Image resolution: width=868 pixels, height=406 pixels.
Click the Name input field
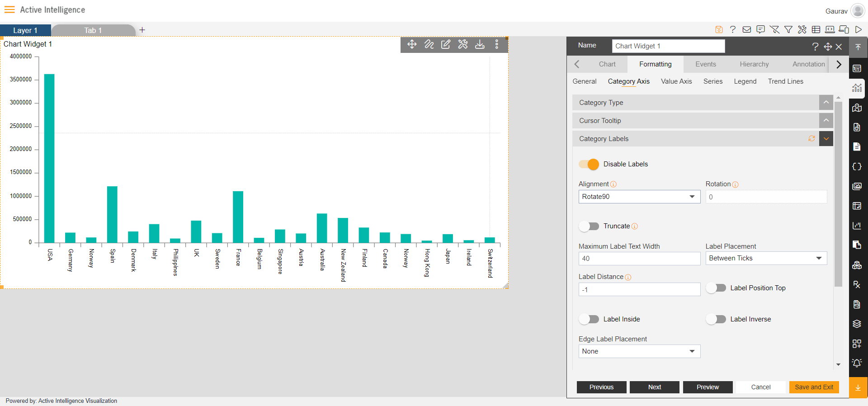point(668,46)
